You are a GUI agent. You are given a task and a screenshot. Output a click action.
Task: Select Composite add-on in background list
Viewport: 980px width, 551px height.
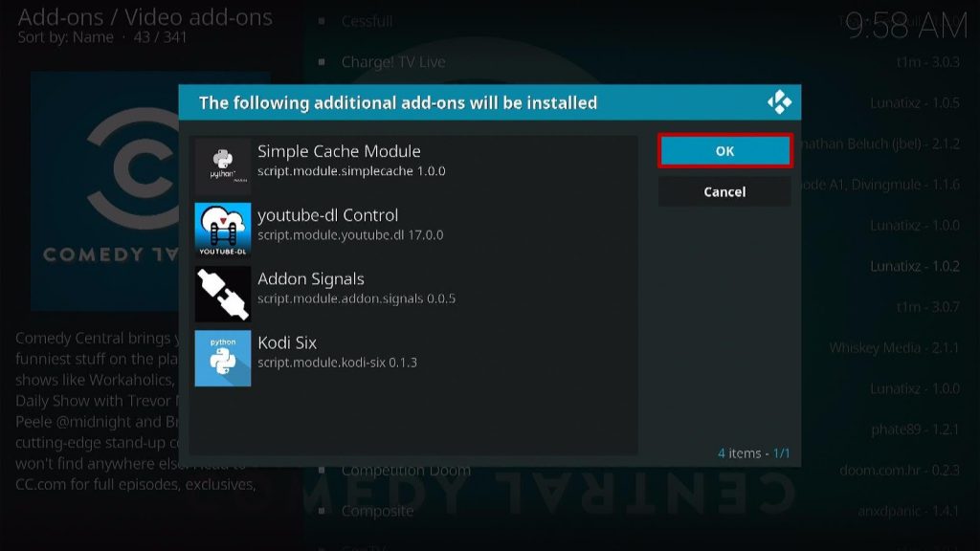pos(377,511)
